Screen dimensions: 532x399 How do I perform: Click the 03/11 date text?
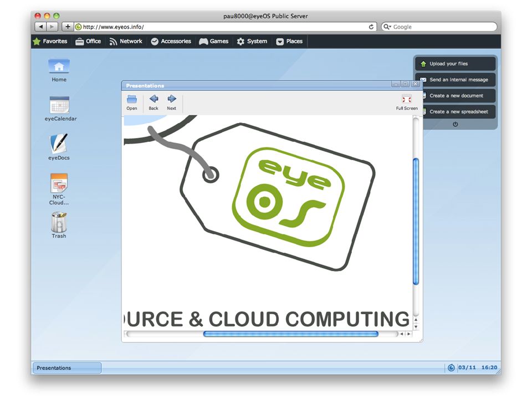pyautogui.click(x=467, y=367)
